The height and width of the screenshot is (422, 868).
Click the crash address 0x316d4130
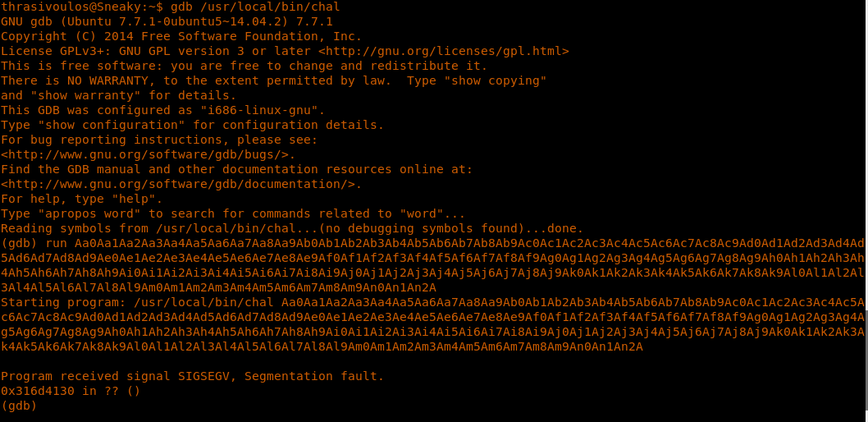point(38,391)
